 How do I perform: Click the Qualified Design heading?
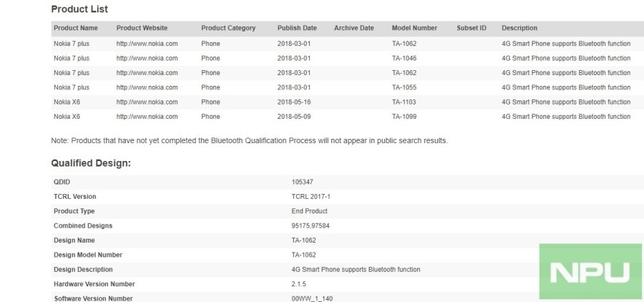[x=91, y=163]
